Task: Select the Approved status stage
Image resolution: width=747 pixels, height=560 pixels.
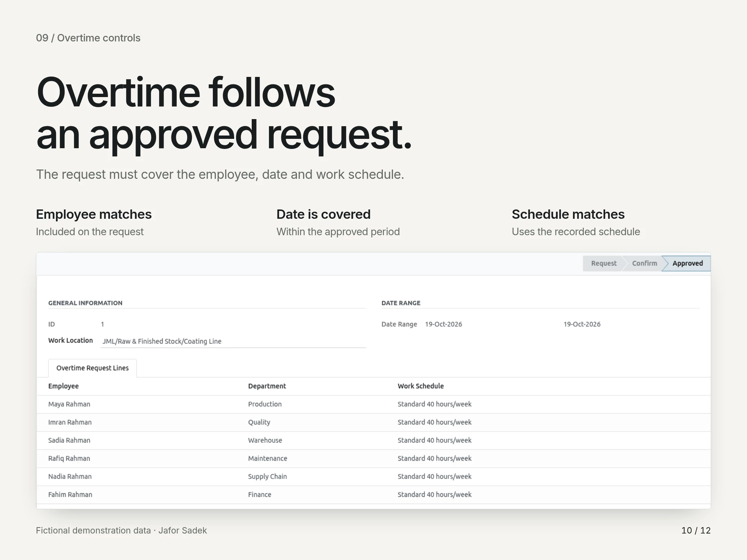Action: [x=687, y=263]
